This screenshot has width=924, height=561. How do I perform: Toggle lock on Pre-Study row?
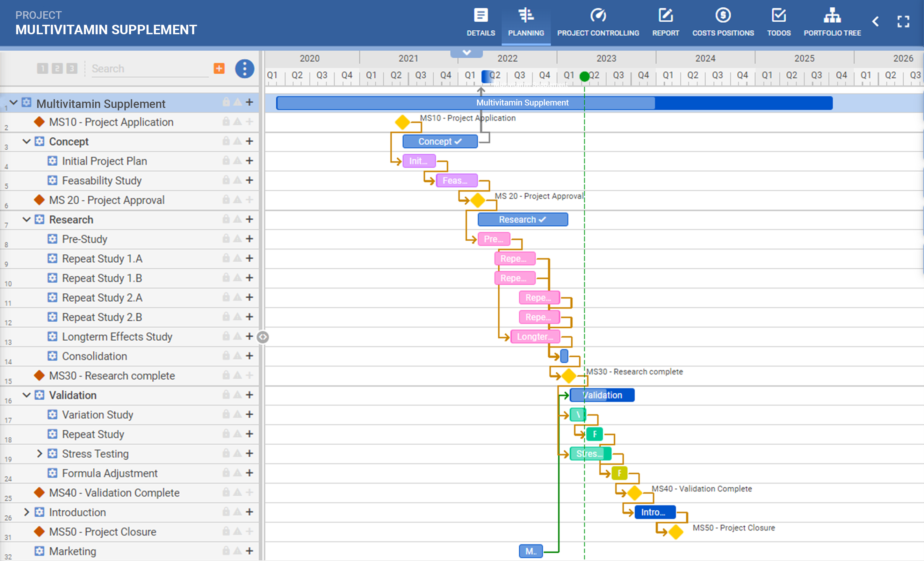point(226,238)
